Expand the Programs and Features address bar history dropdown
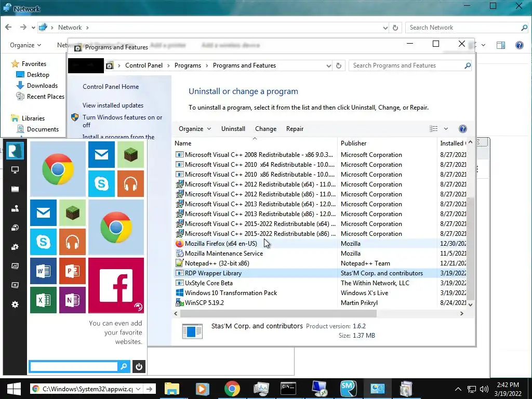Viewport: 532px width, 399px height. (328, 65)
